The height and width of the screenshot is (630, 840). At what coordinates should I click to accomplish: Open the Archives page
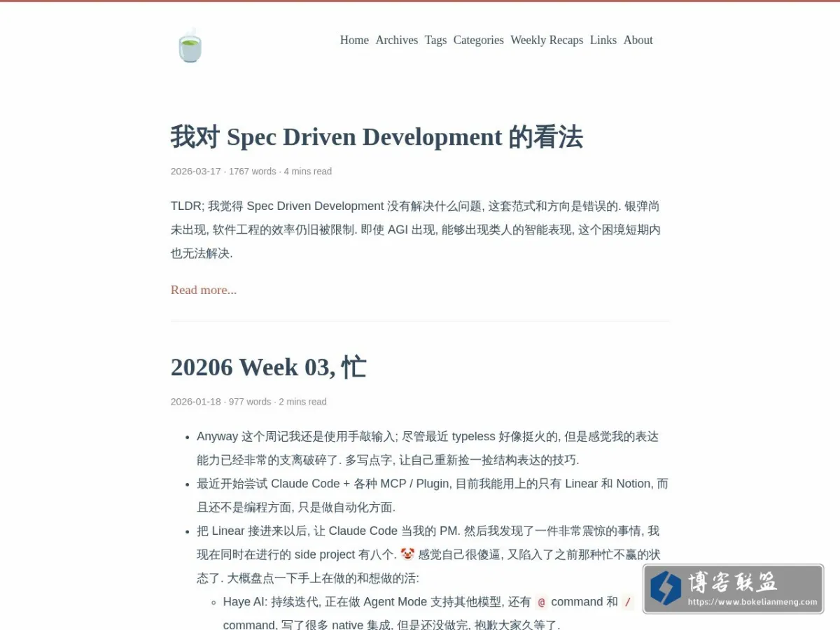(x=397, y=40)
